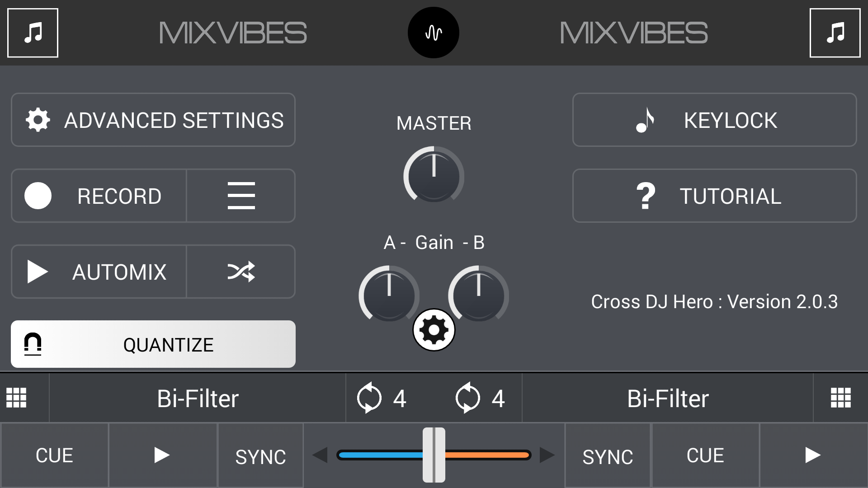Viewport: 868px width, 488px height.
Task: Toggle the Quantize option
Action: click(x=153, y=344)
